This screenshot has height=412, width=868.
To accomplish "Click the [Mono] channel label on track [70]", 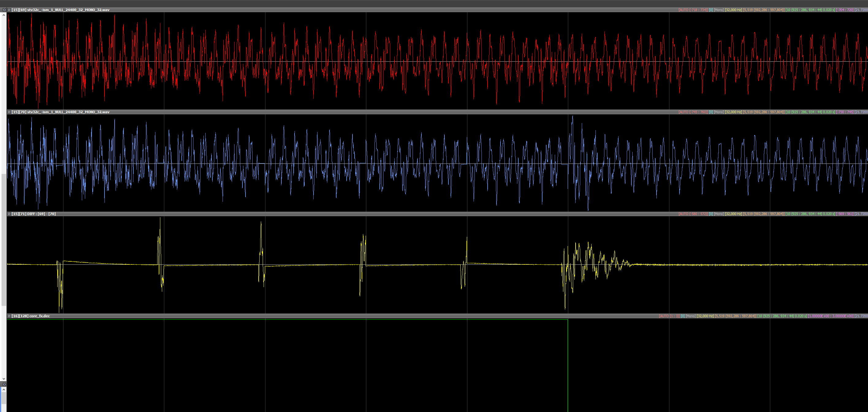I will (718, 112).
